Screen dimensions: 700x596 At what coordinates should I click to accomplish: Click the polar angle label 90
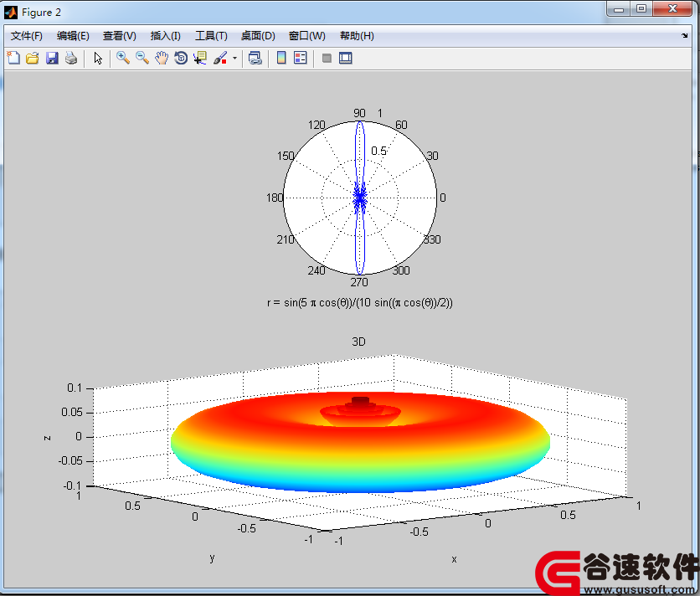click(x=359, y=113)
